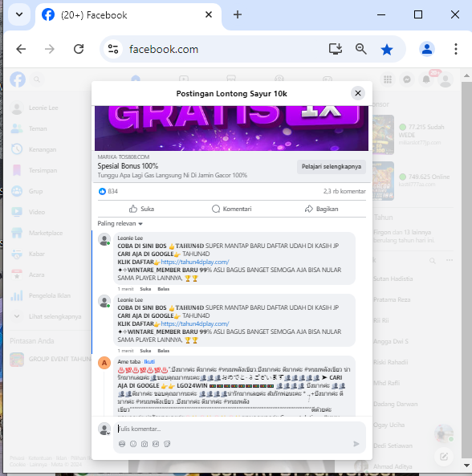Viewport: 472px width, 476px height.
Task: Click the GRATIS 1X ad banner image
Action: [232, 128]
